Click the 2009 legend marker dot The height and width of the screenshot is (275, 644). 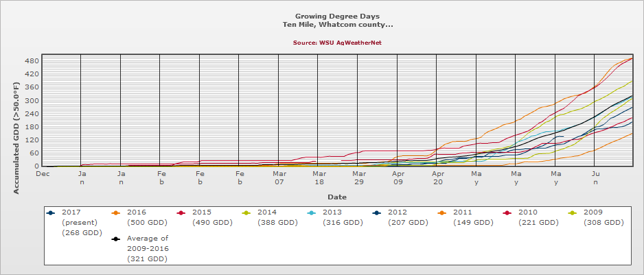[572, 213]
